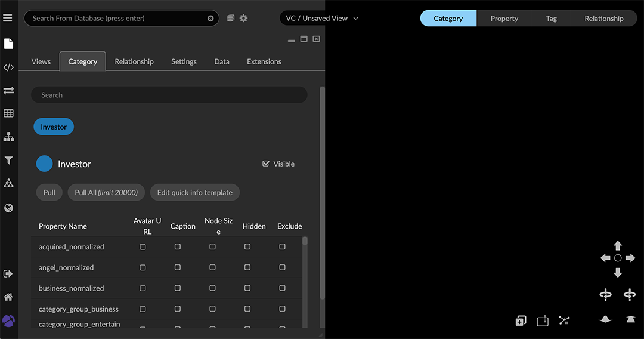Click the database icon beside search

click(x=231, y=19)
